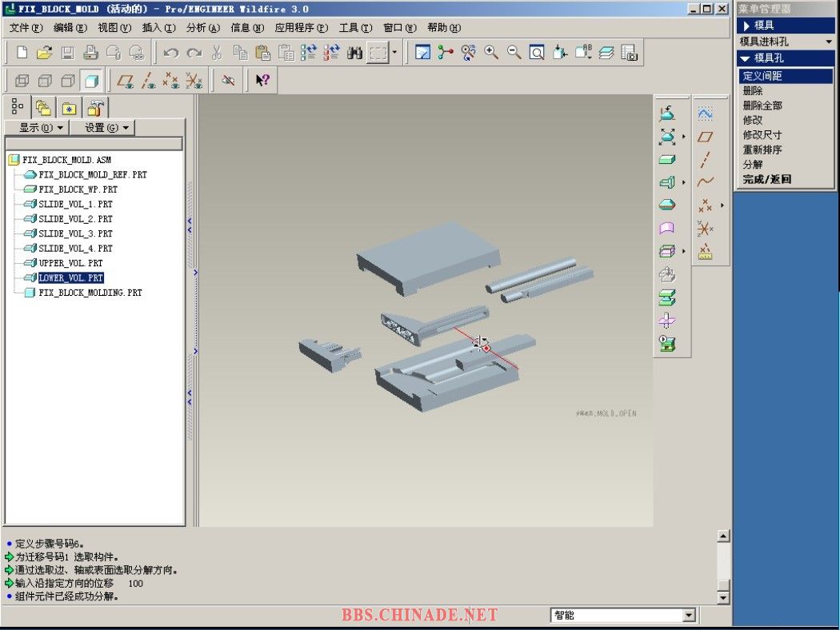Screen dimensions: 840x630
Task: Select UPPER_VOL.PRT in the tree
Action: [70, 263]
